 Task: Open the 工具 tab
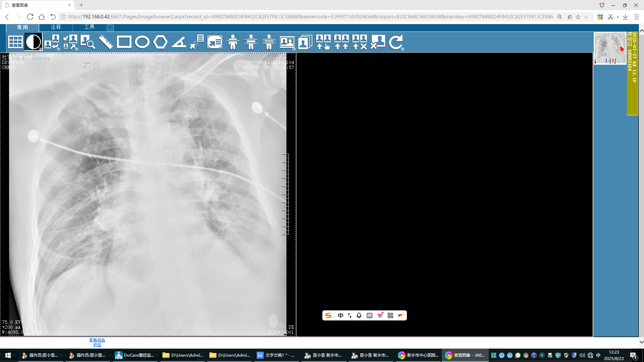click(89, 27)
